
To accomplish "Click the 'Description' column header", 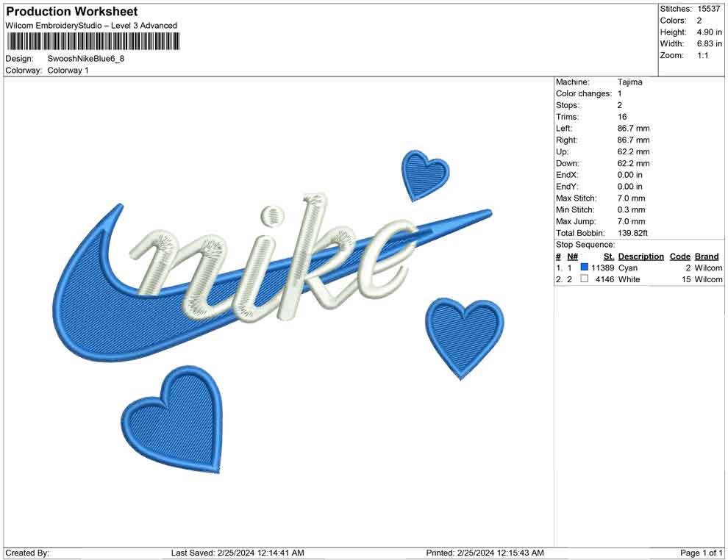I will click(x=640, y=256).
